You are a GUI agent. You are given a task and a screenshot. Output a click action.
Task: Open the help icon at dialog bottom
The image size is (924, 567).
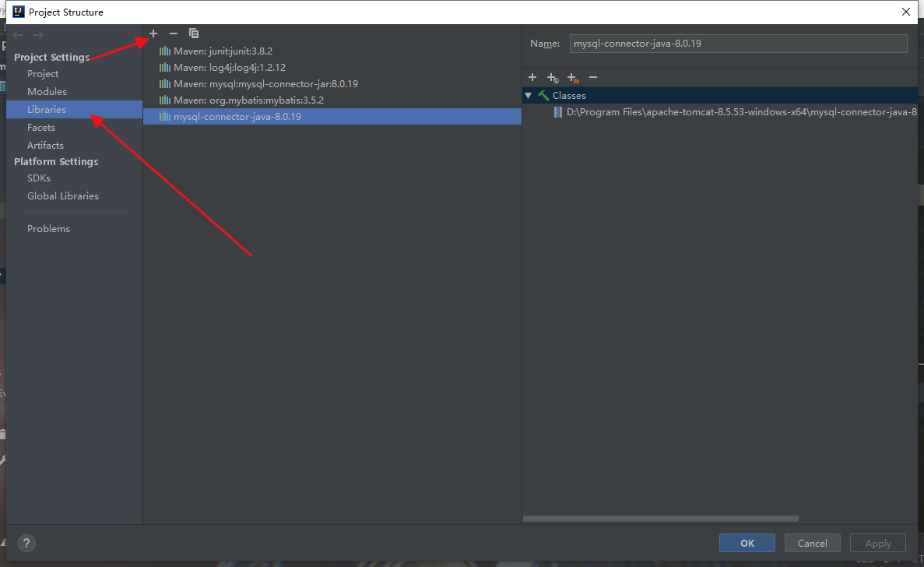point(26,543)
